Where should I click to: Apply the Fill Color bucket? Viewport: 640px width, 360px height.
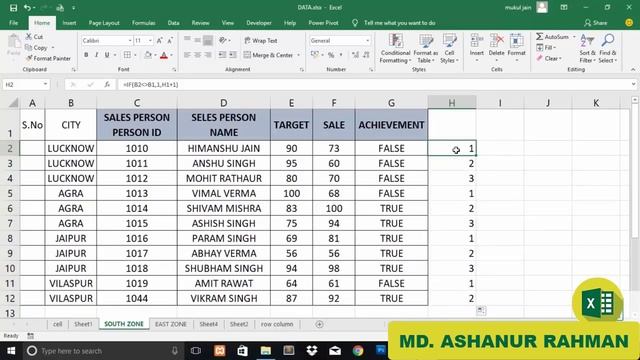(148, 55)
